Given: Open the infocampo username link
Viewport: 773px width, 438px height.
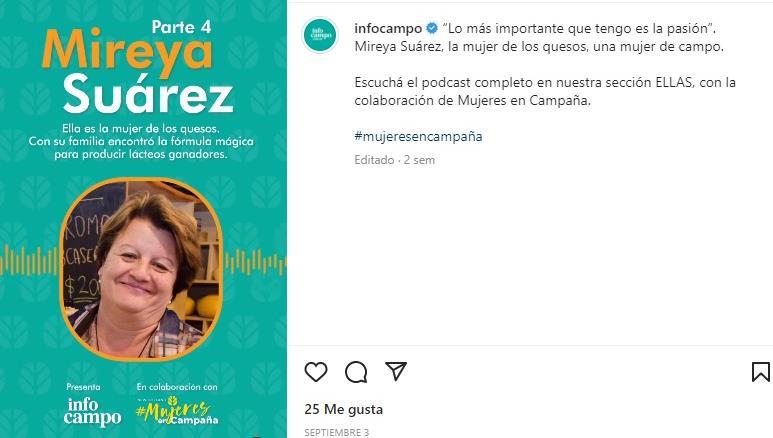Looking at the screenshot, I should pos(388,29).
